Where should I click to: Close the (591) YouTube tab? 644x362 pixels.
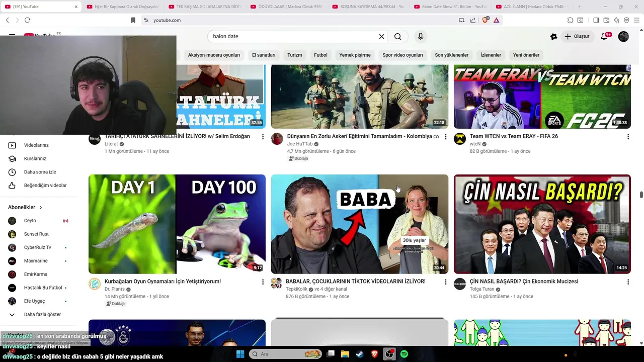(76, 7)
